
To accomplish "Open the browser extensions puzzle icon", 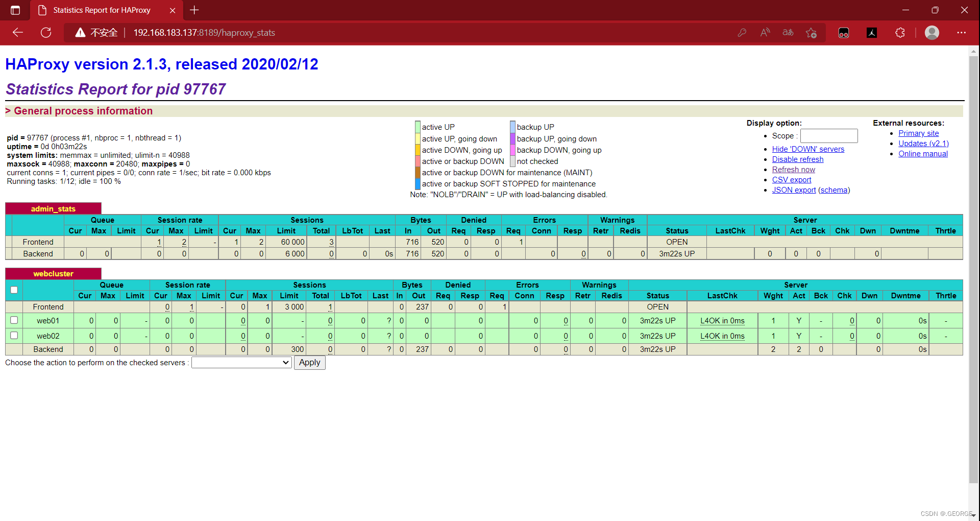I will (900, 33).
